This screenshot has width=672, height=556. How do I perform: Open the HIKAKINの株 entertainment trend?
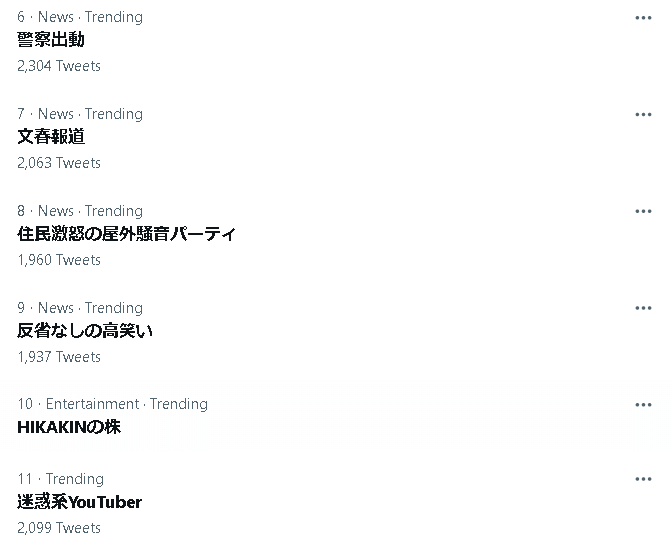[x=69, y=427]
